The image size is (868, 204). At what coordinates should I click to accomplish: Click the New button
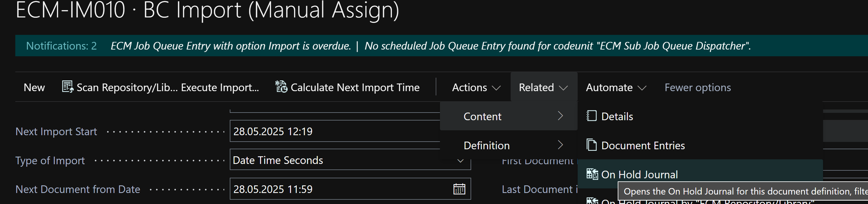pyautogui.click(x=34, y=87)
